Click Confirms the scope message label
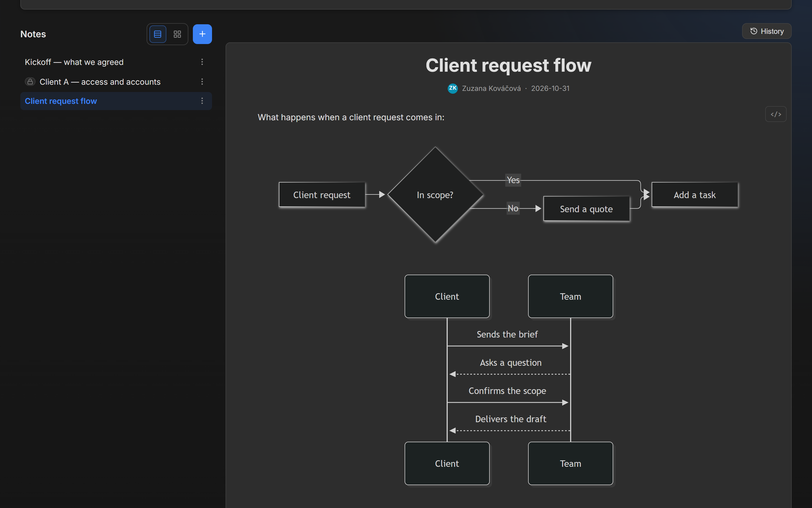The width and height of the screenshot is (812, 508). [507, 391]
